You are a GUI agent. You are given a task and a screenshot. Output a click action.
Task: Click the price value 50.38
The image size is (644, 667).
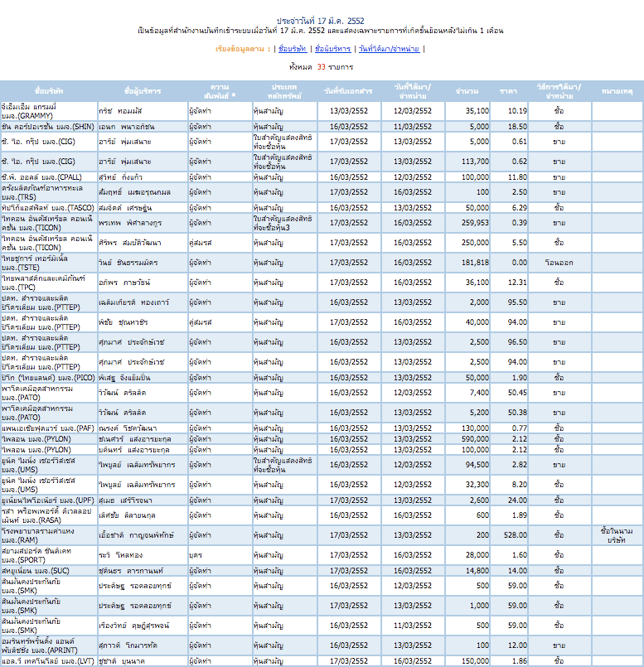click(517, 413)
